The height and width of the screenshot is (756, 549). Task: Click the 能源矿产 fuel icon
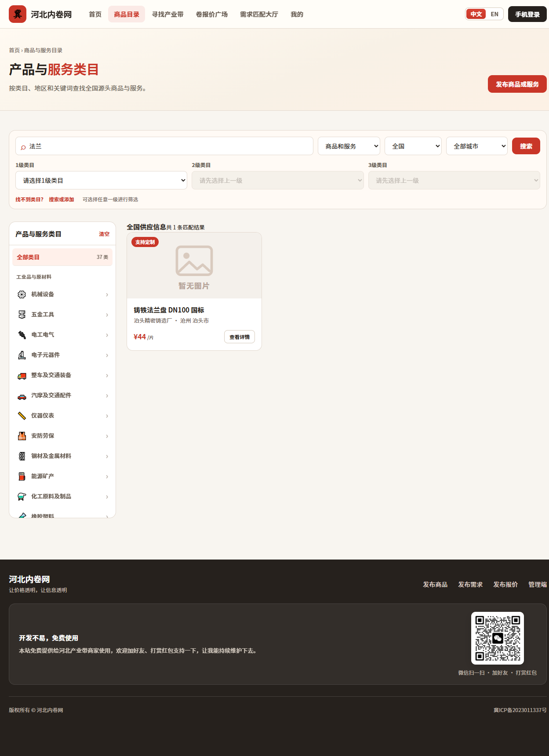coord(22,476)
